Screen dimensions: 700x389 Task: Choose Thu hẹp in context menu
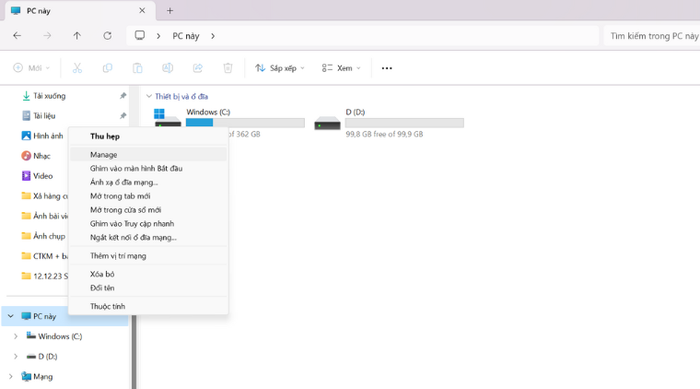[148, 136]
